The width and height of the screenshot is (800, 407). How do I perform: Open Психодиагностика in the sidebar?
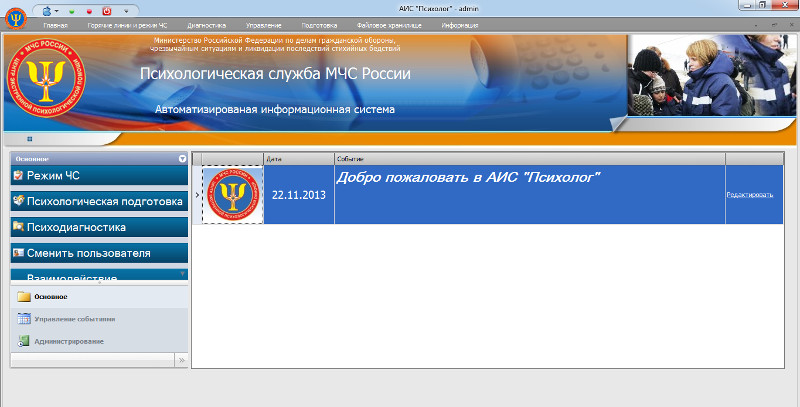pyautogui.click(x=99, y=227)
